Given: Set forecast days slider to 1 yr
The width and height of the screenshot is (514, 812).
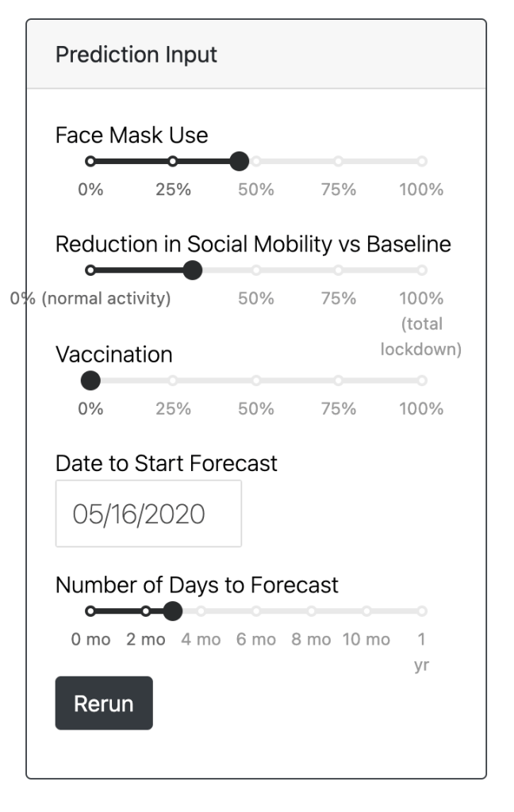Looking at the screenshot, I should coord(422,611).
